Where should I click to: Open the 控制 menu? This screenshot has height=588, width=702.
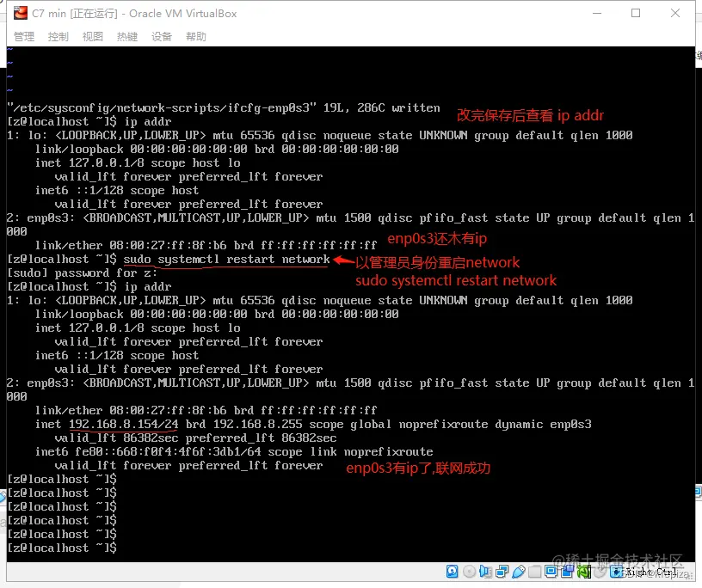(x=58, y=37)
